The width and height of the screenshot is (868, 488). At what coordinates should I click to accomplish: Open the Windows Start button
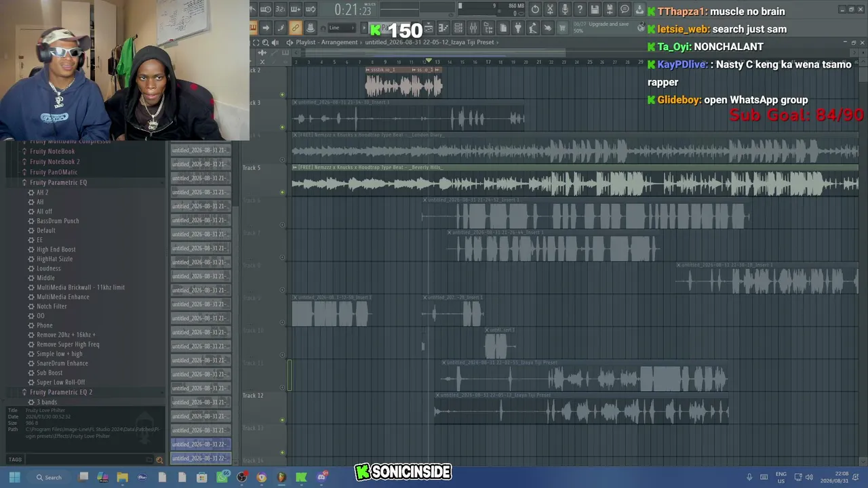click(14, 477)
